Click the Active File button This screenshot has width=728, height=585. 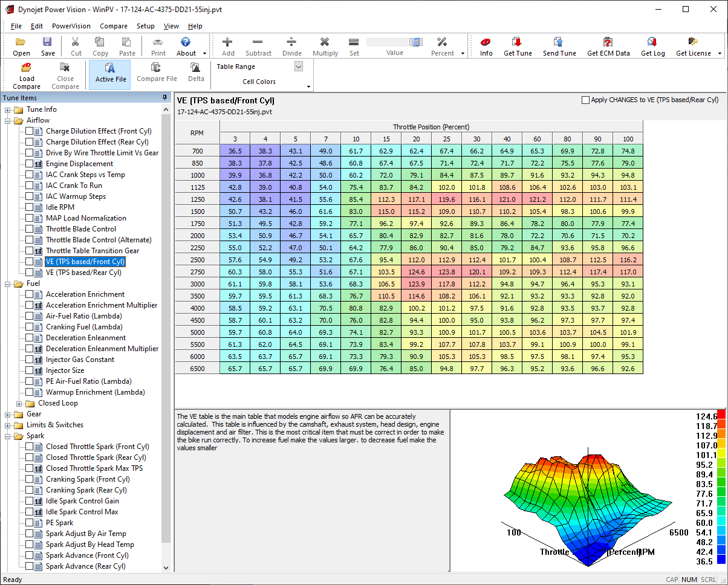click(x=110, y=75)
